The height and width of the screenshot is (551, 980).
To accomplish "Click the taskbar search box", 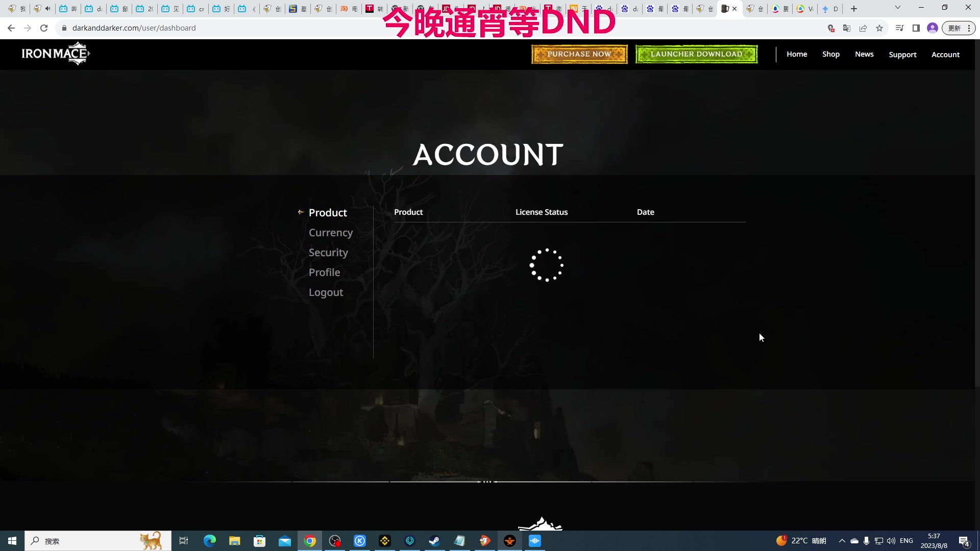I will click(x=98, y=541).
